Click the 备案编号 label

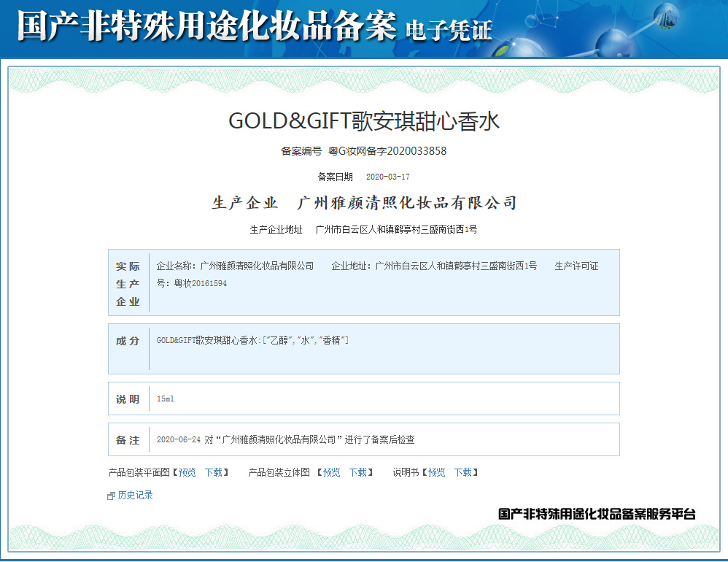[301, 151]
